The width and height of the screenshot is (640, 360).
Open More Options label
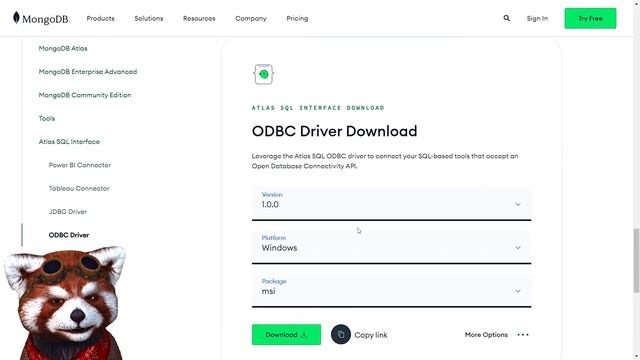[x=486, y=335]
